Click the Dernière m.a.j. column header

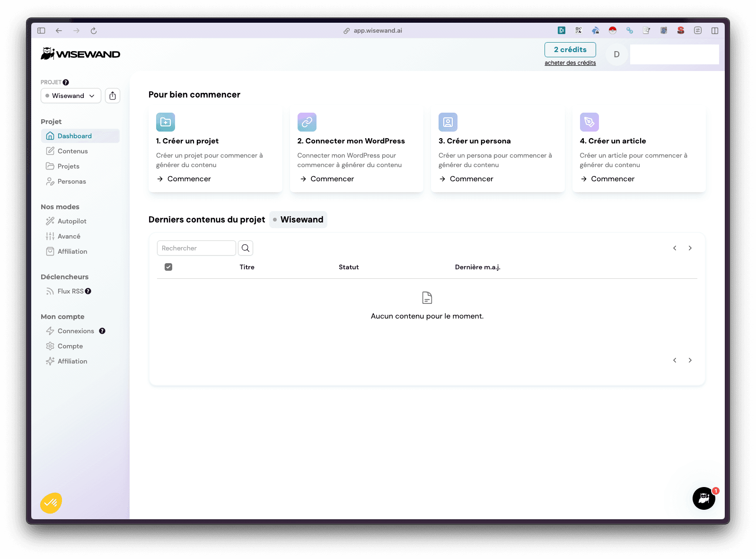click(x=478, y=267)
